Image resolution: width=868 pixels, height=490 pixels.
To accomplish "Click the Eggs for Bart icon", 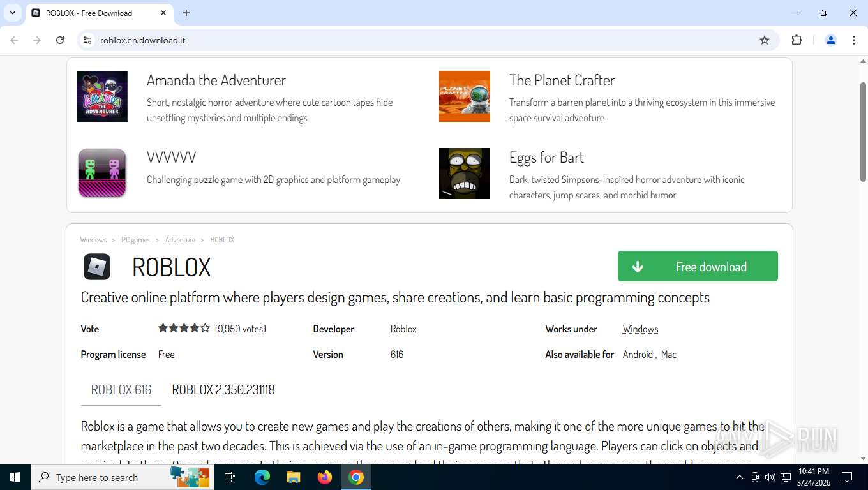I will 465,174.
